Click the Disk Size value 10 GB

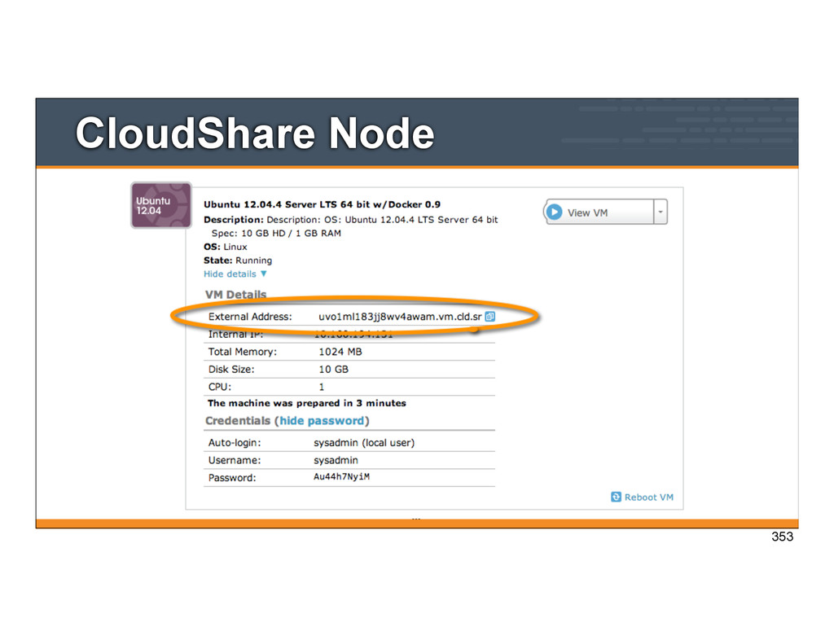point(333,369)
